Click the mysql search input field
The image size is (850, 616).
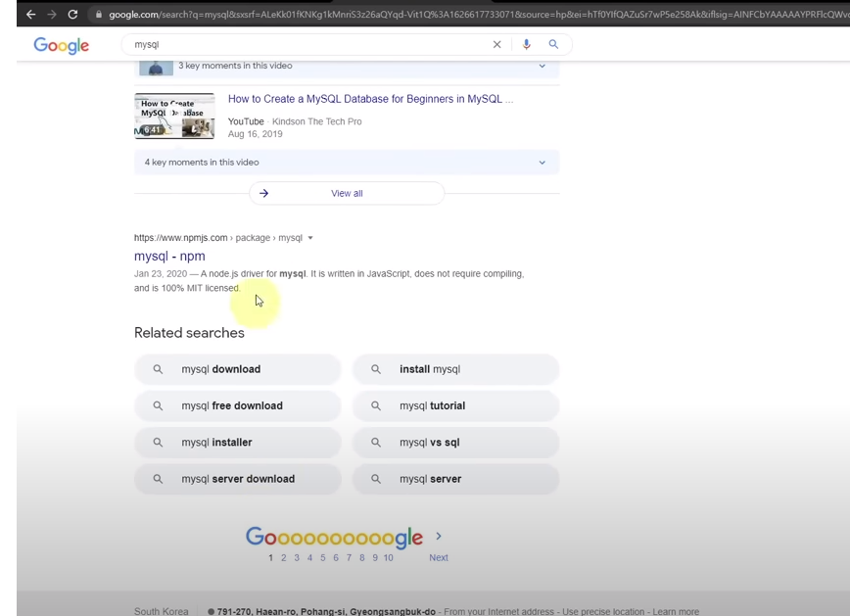pyautogui.click(x=309, y=44)
